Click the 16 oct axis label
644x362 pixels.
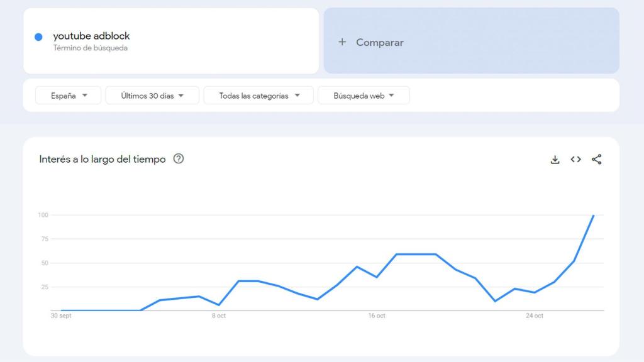[x=377, y=315]
